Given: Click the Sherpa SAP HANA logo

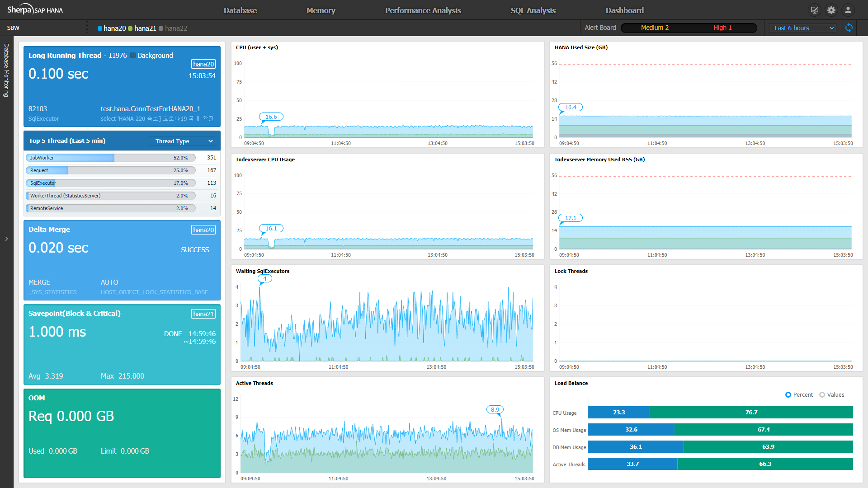Looking at the screenshot, I should tap(35, 10).
